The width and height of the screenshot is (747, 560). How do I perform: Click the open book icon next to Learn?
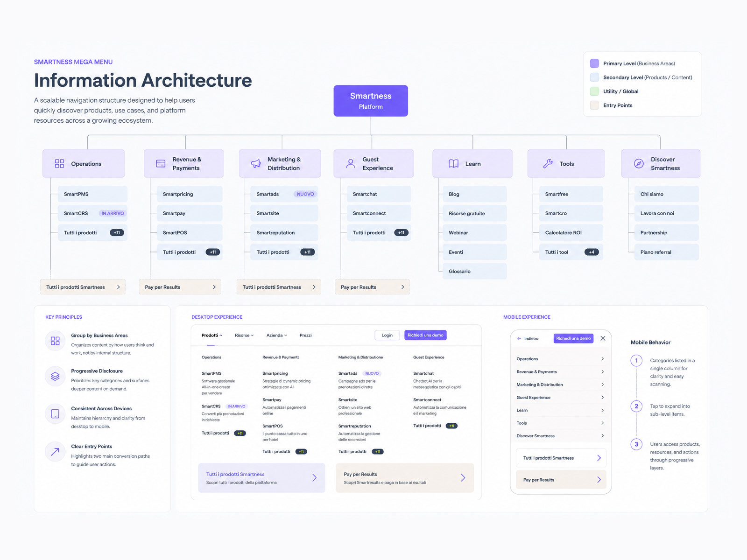[453, 164]
